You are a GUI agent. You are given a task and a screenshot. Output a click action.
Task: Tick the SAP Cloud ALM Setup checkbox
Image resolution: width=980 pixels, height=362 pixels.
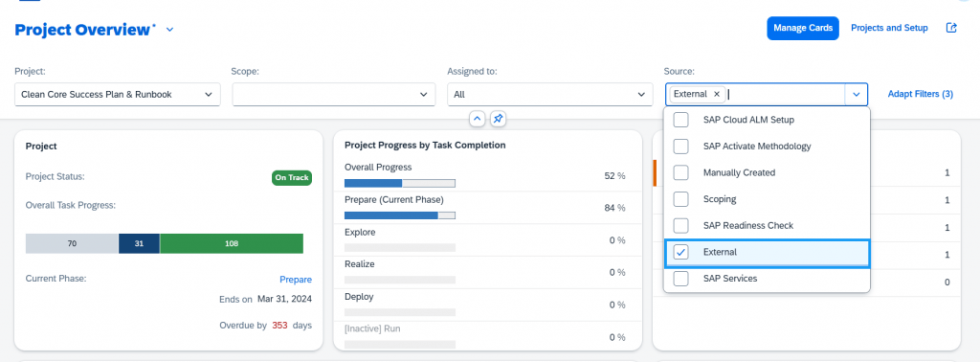coord(680,120)
